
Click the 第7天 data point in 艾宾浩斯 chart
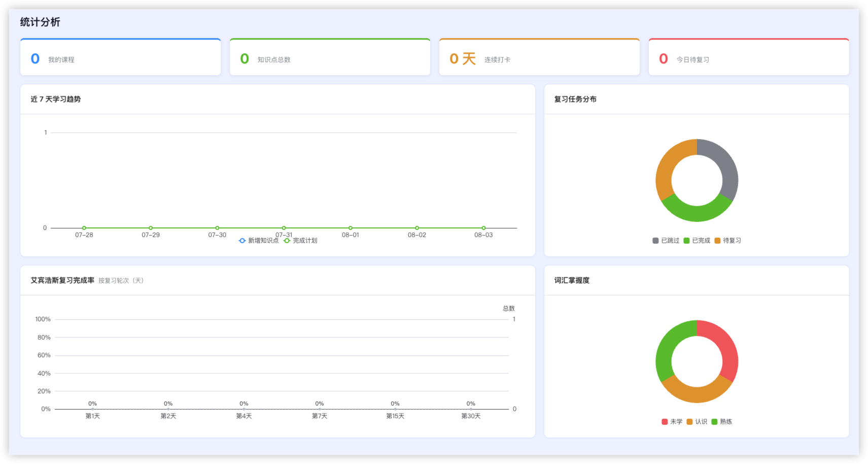tap(320, 409)
